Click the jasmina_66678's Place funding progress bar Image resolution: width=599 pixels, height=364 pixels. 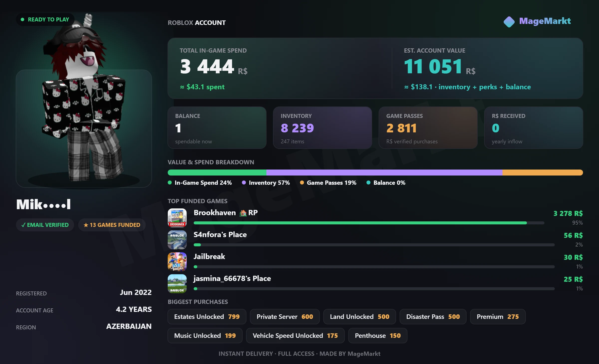click(x=374, y=289)
